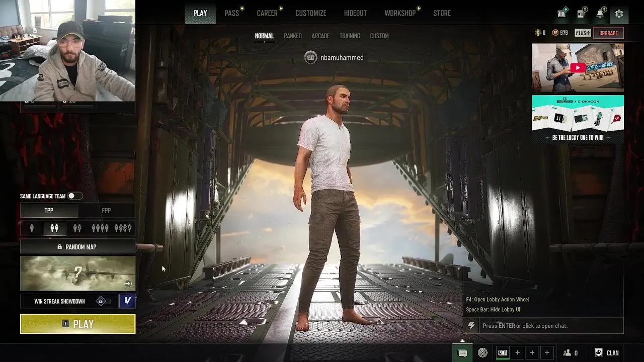
Task: Click the locked RANDOM MAP button
Action: tap(78, 247)
